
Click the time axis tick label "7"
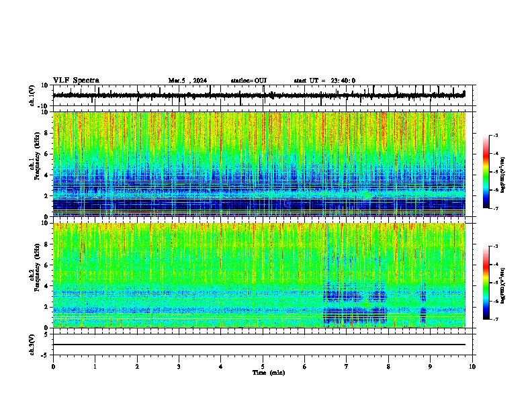tap(347, 367)
